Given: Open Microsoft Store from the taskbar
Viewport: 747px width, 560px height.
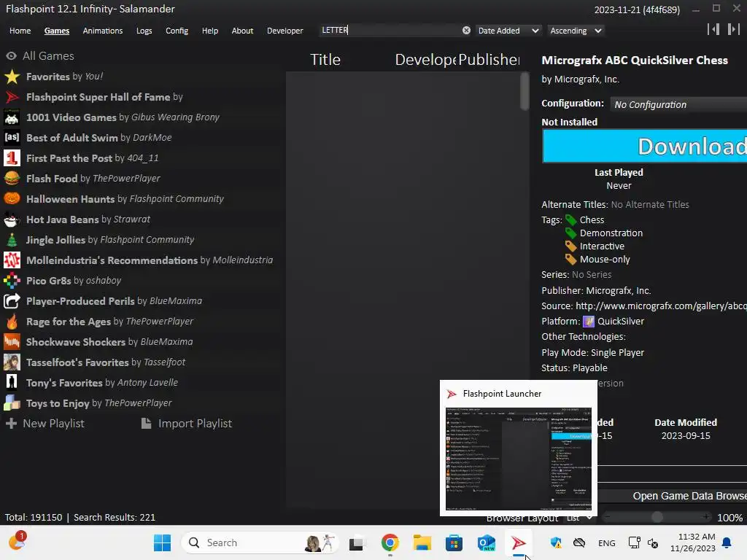Looking at the screenshot, I should click(454, 542).
